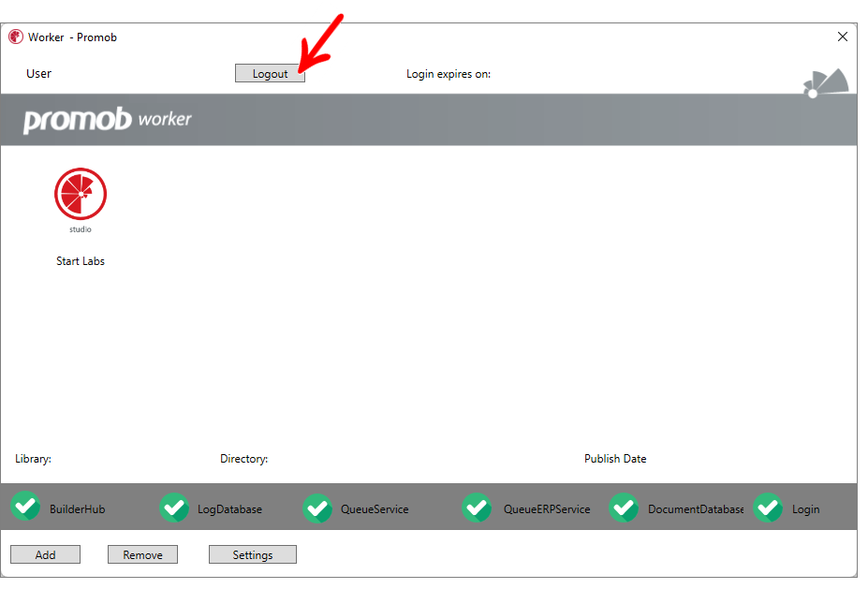Click the QueueService green checkmark icon
Viewport: 868px width, 589px height.
coord(317,508)
